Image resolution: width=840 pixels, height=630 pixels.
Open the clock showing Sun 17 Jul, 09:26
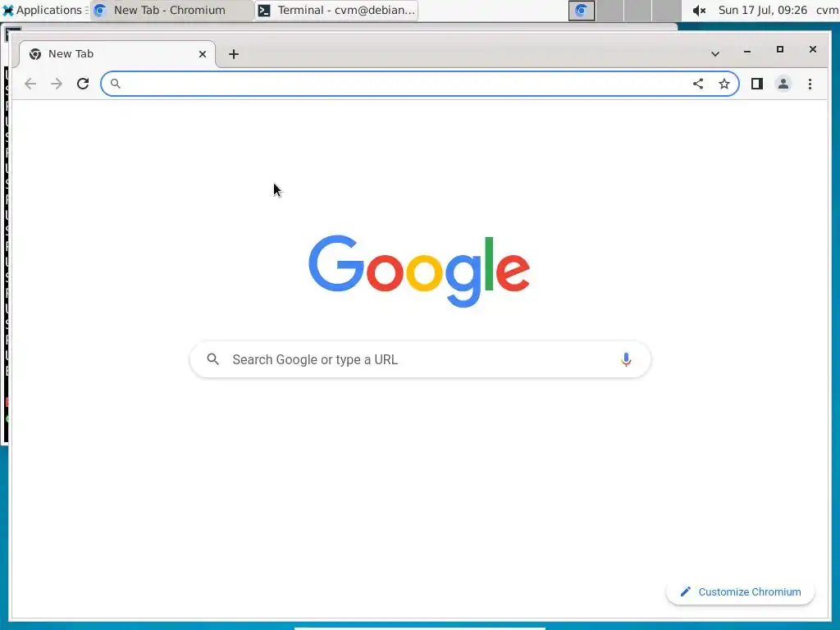tap(762, 10)
